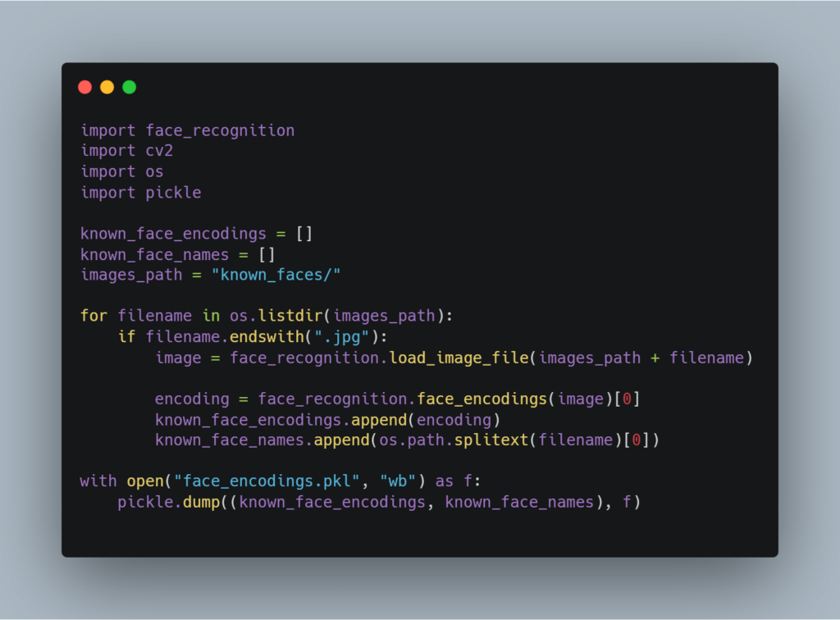Click the "wb" mode string
The height and width of the screenshot is (620, 840).
(x=398, y=481)
